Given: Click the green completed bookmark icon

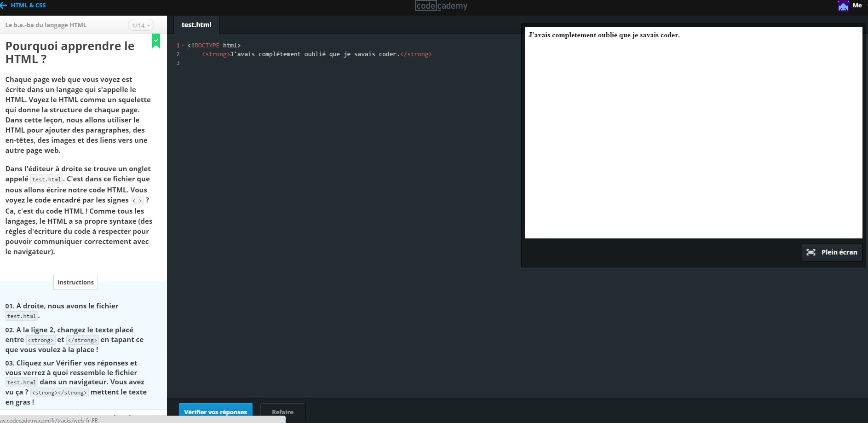Looking at the screenshot, I should point(156,41).
